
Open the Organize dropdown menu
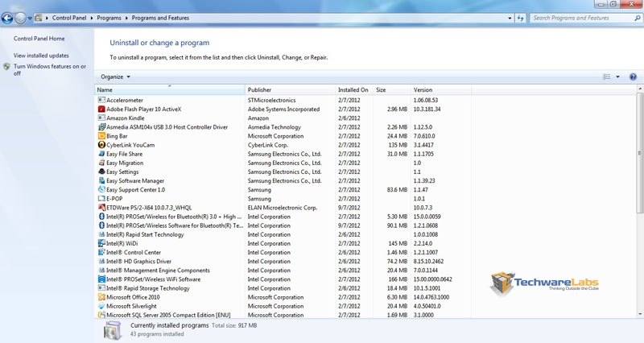click(x=115, y=76)
